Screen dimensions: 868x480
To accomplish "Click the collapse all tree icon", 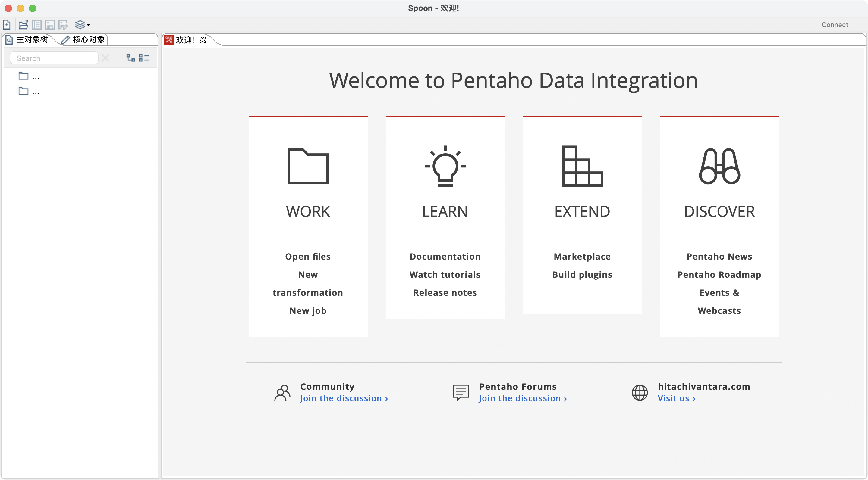I will 144,58.
